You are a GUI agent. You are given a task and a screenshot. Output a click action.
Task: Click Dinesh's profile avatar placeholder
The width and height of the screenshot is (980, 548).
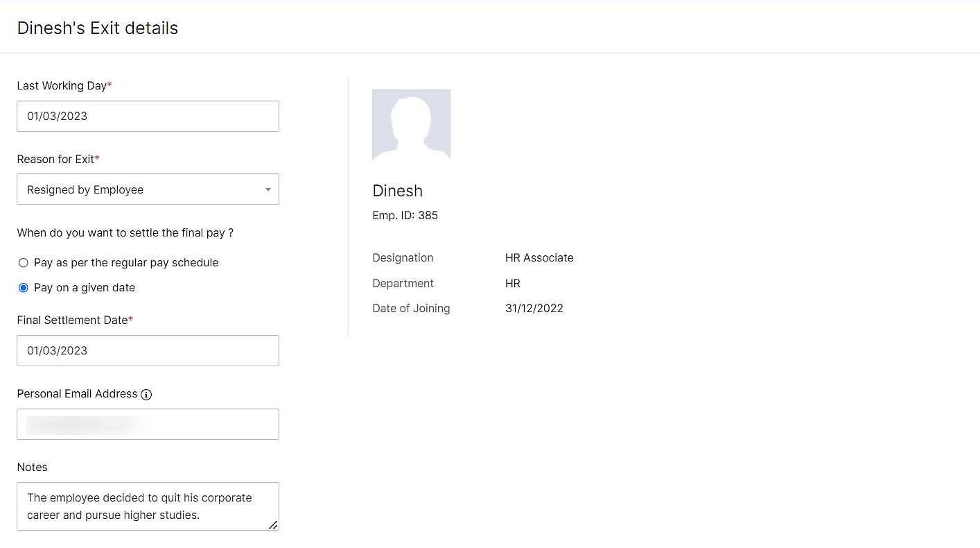point(411,126)
